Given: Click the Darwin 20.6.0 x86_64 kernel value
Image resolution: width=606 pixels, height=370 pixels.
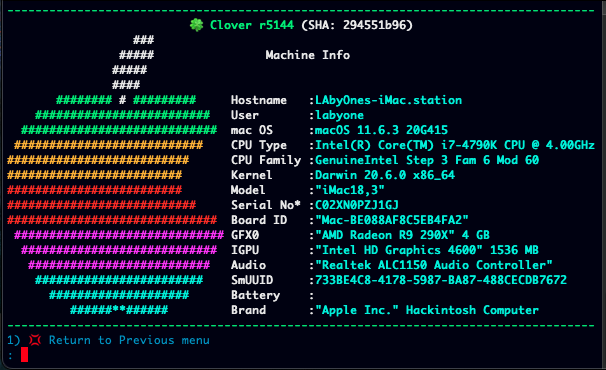Looking at the screenshot, I should pyautogui.click(x=385, y=176).
